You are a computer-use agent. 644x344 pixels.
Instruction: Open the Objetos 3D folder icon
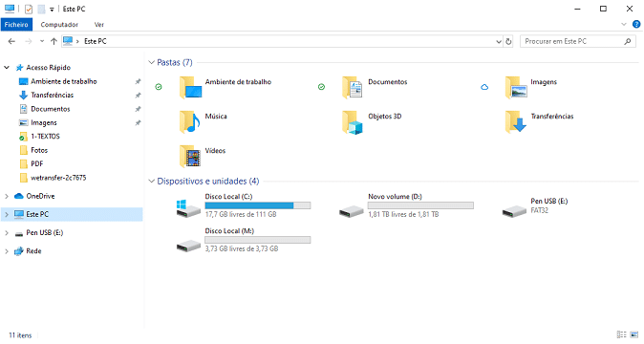353,122
